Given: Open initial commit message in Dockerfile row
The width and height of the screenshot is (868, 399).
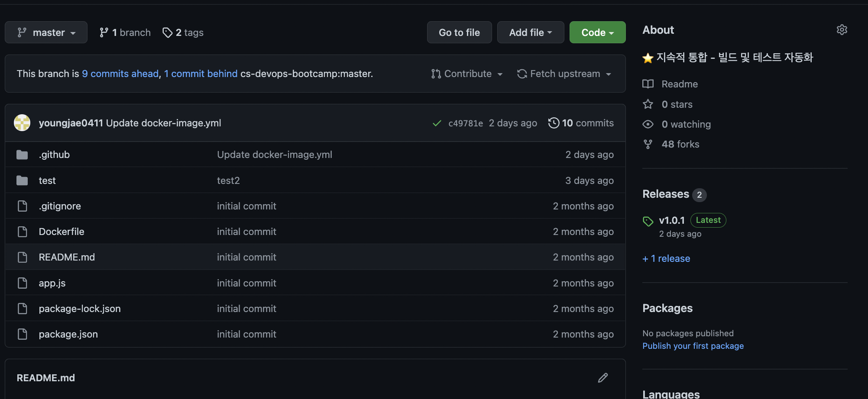Looking at the screenshot, I should click(x=246, y=232).
